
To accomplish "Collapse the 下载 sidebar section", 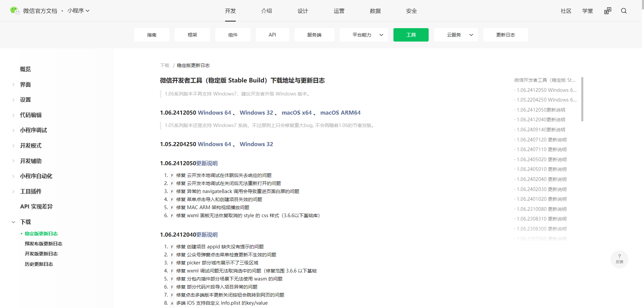I will 13,222.
